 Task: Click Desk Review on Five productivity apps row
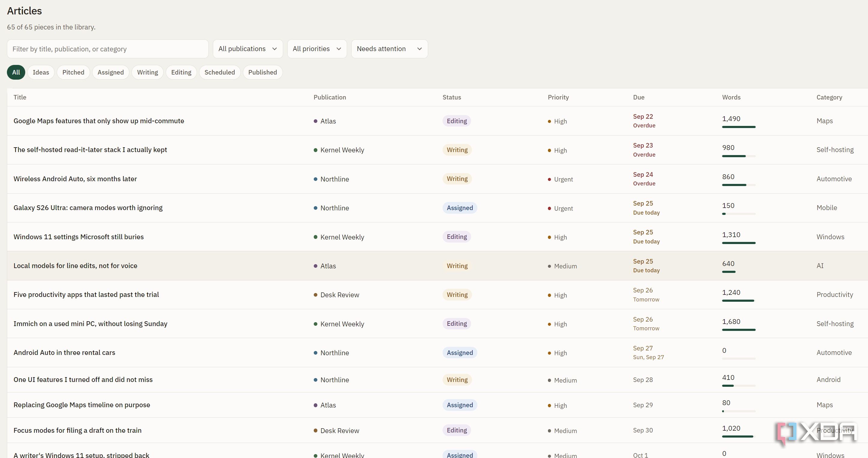[x=336, y=295]
